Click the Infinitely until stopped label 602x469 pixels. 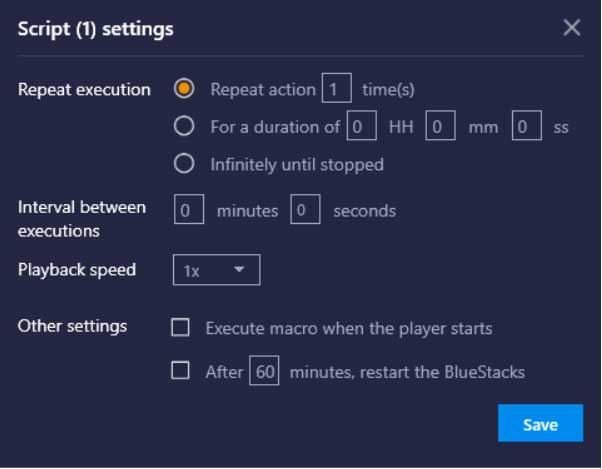pyautogui.click(x=297, y=164)
